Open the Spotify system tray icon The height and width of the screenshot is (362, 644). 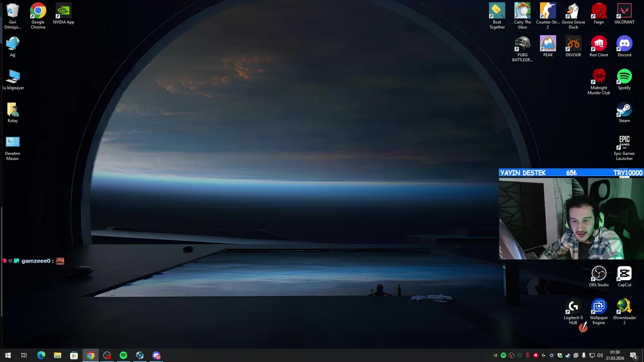tap(503, 355)
